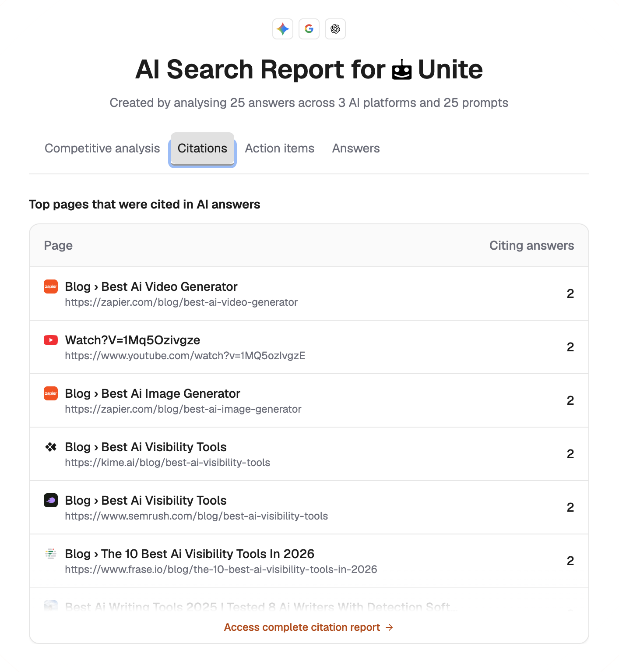Open Blog › Best Ai Image Generator title
The image size is (619, 672).
pos(153,393)
